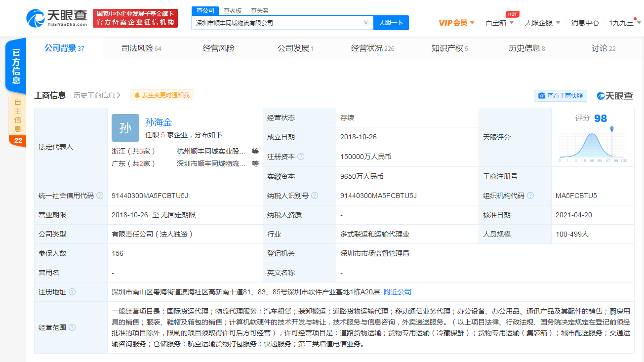Open 深圳市顺丰同城物流 company link under 广东
644x362 pixels.
click(211, 163)
